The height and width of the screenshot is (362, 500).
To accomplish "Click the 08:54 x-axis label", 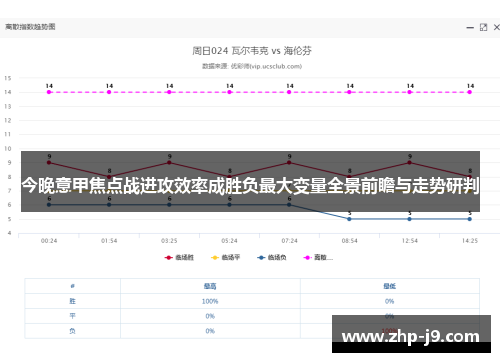I will (x=349, y=241).
